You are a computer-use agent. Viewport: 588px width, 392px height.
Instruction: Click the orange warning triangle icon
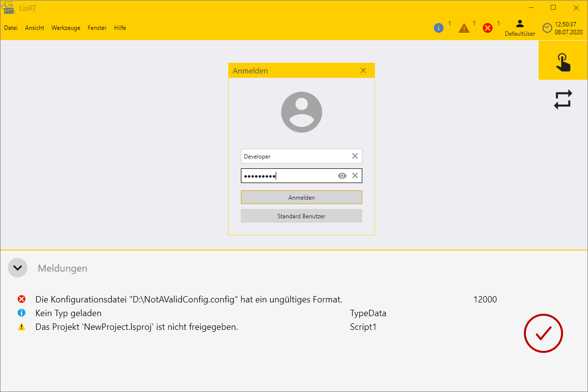464,28
